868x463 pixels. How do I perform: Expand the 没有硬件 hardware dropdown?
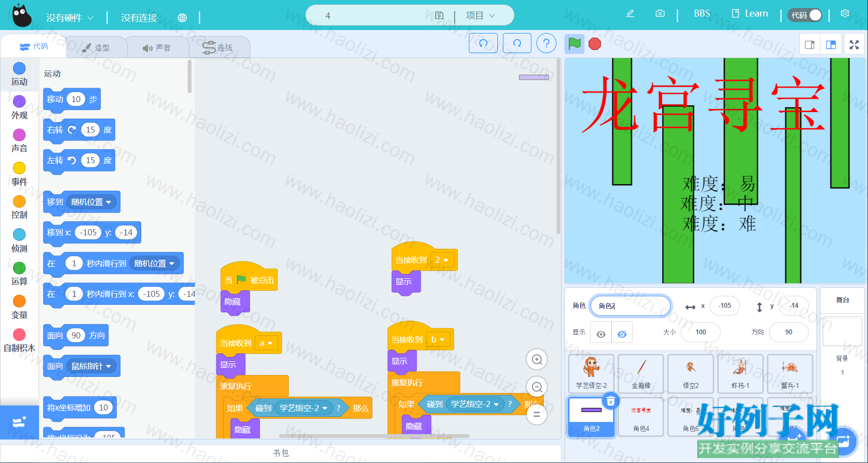70,18
